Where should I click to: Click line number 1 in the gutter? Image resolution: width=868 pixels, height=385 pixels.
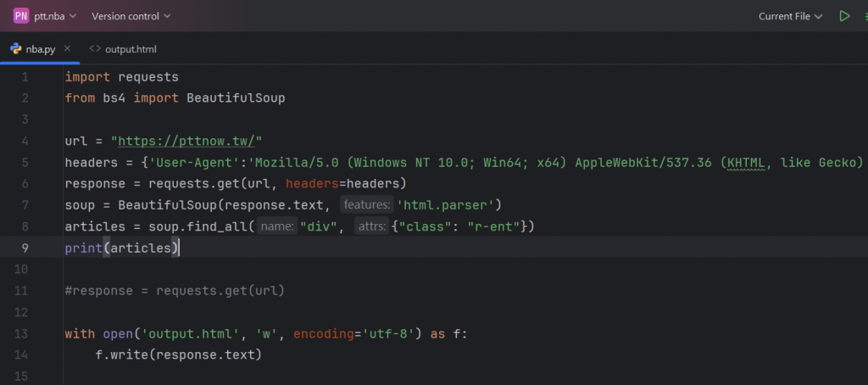[25, 76]
